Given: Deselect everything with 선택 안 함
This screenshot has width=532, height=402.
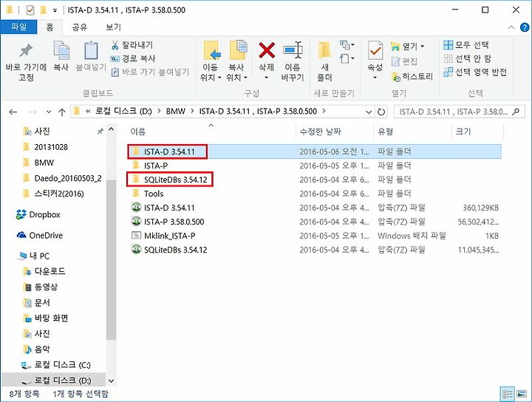Looking at the screenshot, I should 467,58.
